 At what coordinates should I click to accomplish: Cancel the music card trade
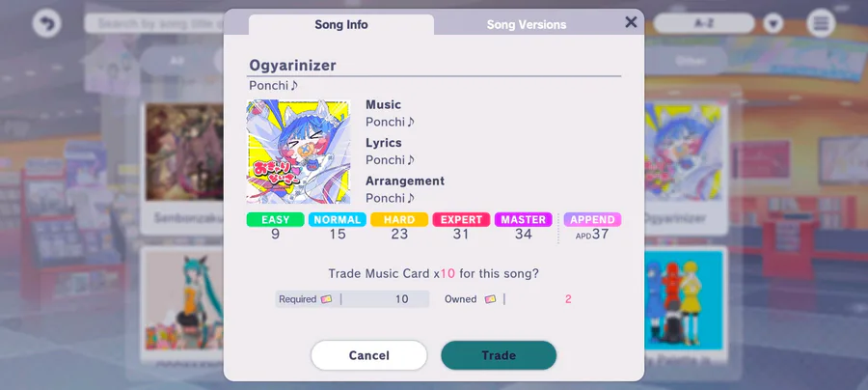pyautogui.click(x=368, y=355)
